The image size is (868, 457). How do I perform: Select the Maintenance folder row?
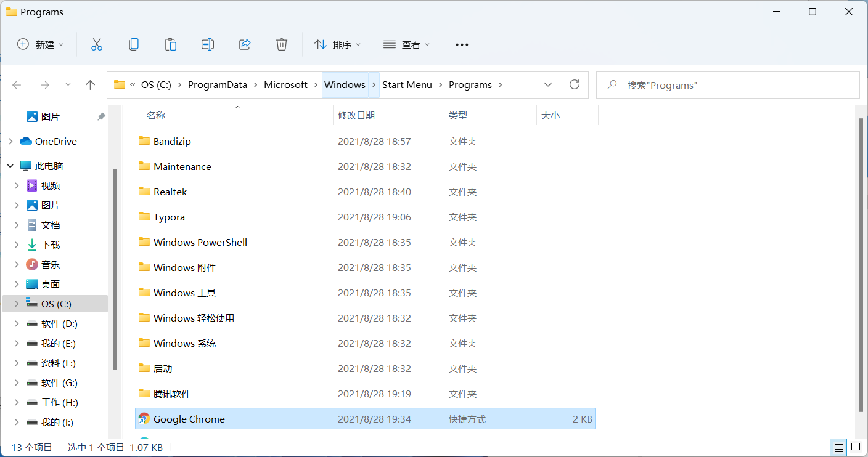365,166
